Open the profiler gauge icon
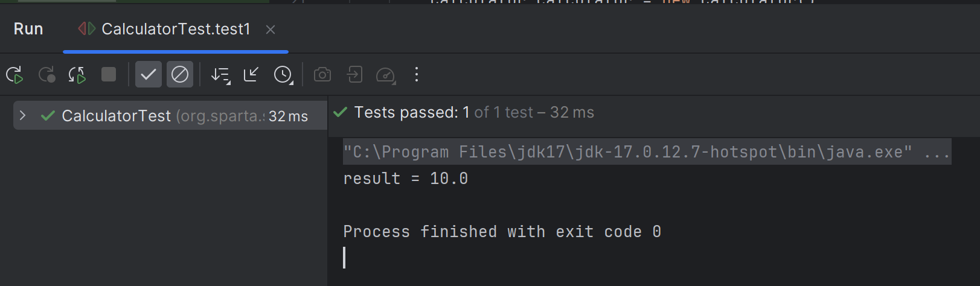Image resolution: width=980 pixels, height=286 pixels. pyautogui.click(x=386, y=75)
